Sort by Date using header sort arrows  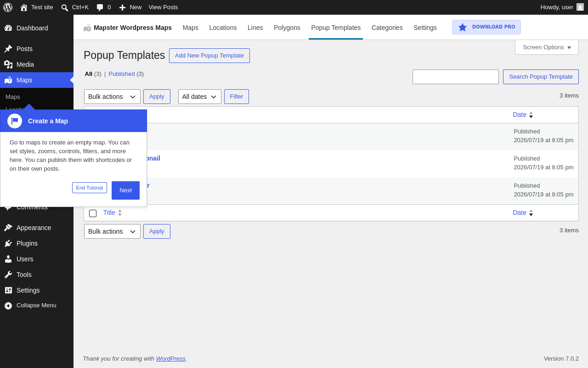pos(531,115)
